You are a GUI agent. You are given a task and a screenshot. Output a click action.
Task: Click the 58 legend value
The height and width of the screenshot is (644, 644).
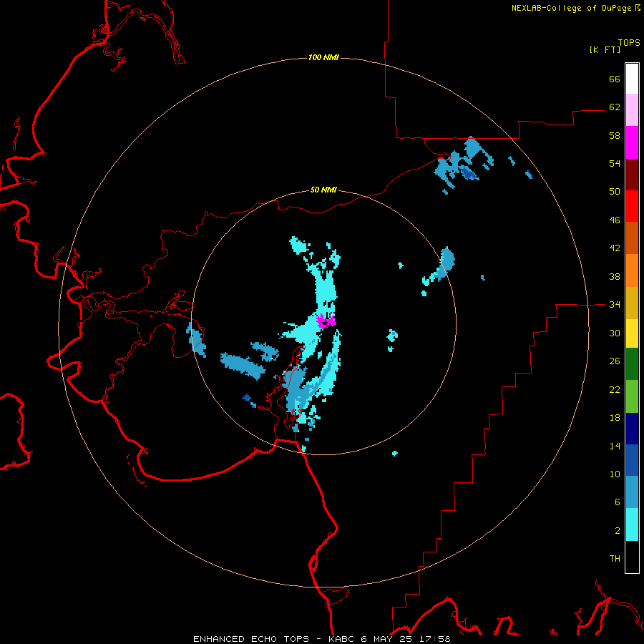(615, 135)
